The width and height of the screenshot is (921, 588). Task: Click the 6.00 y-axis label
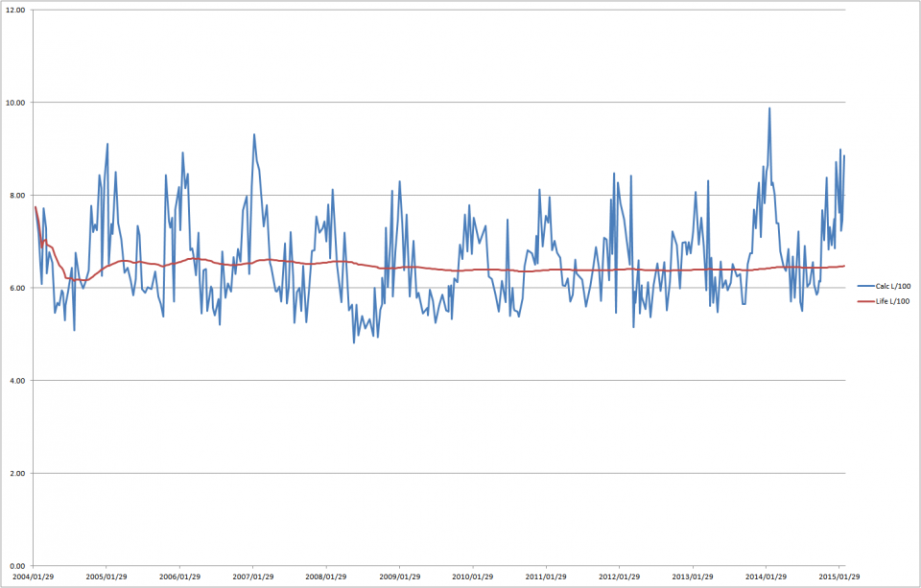point(17,288)
